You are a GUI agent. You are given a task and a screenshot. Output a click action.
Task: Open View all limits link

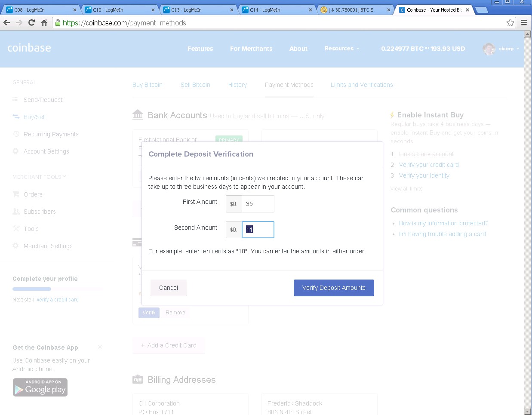406,188
